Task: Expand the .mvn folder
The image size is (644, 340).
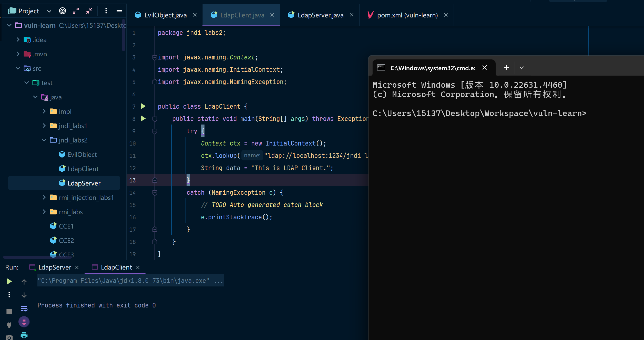Action: (18, 54)
